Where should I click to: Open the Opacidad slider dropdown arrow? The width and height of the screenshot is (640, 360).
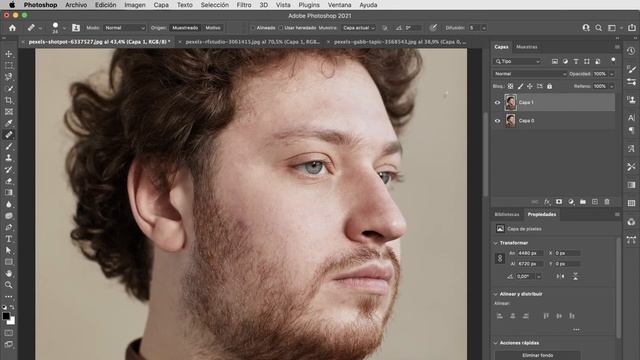pyautogui.click(x=611, y=74)
